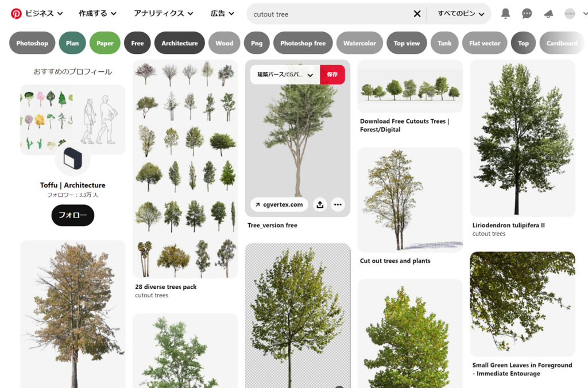Image resolution: width=588 pixels, height=388 pixels.
Task: Open the autumn brown tree pin image
Action: 73,314
